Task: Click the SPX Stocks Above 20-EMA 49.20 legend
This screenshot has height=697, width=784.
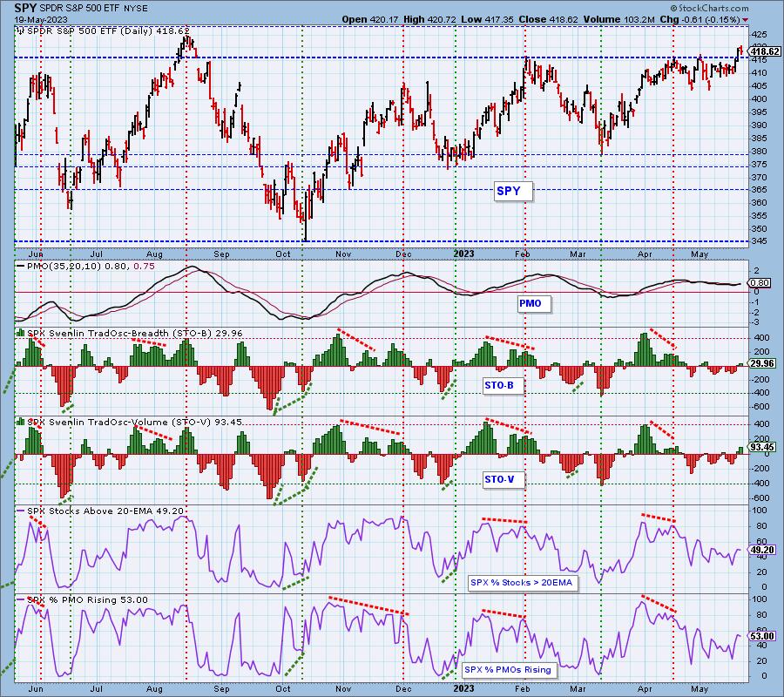Action: pyautogui.click(x=105, y=511)
